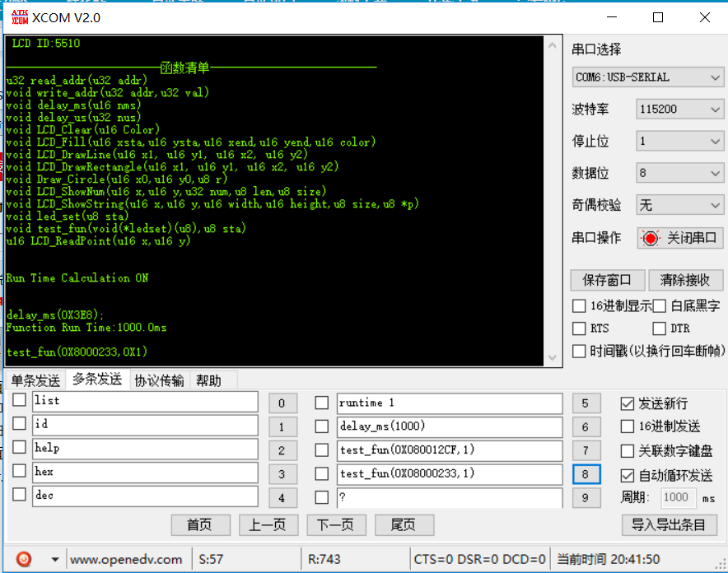Image resolution: width=728 pixels, height=573 pixels.
Task: Open the COM6:USB-SERIAL port dropdown
Action: [x=647, y=77]
